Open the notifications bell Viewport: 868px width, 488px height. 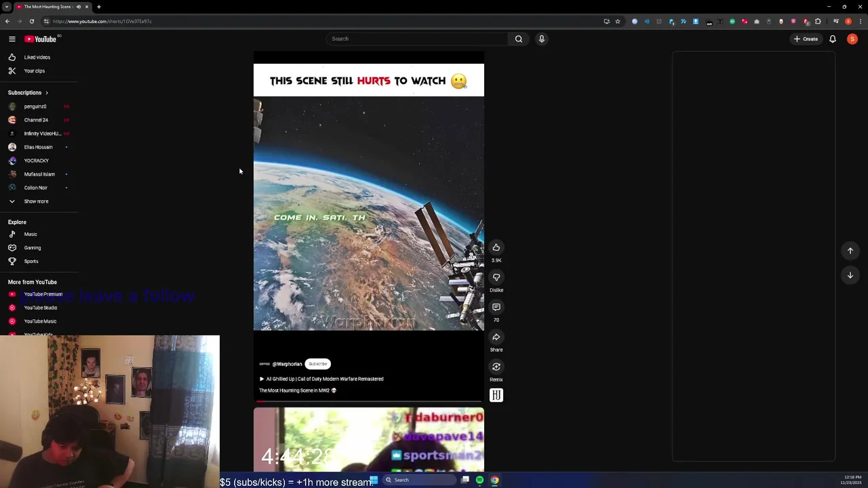click(x=833, y=39)
